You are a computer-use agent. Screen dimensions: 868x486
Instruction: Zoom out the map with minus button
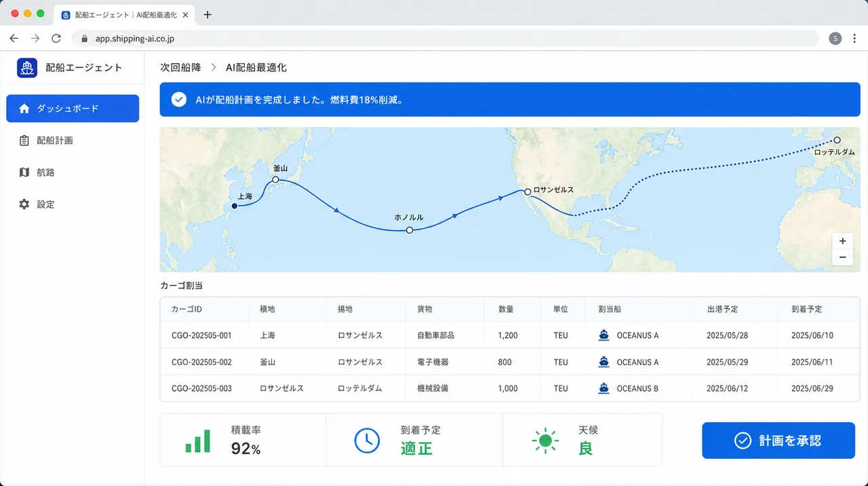[x=842, y=257]
